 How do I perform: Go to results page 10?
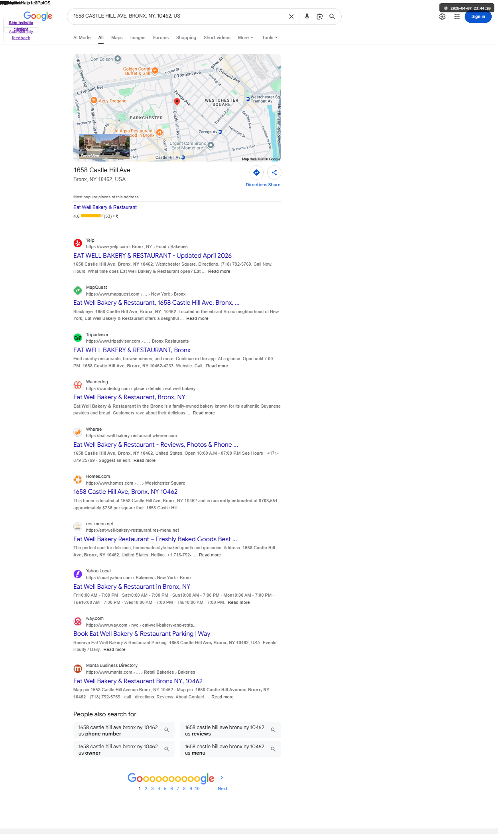197,789
